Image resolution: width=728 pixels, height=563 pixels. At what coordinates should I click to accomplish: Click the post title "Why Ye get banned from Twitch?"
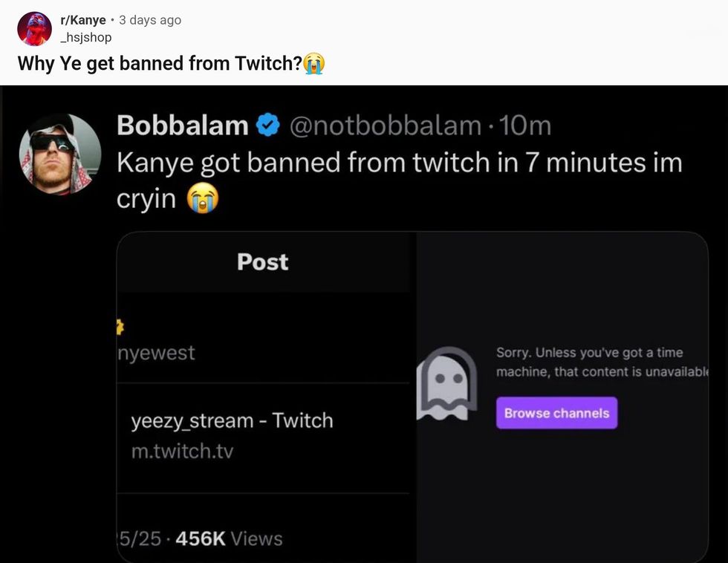(159, 64)
